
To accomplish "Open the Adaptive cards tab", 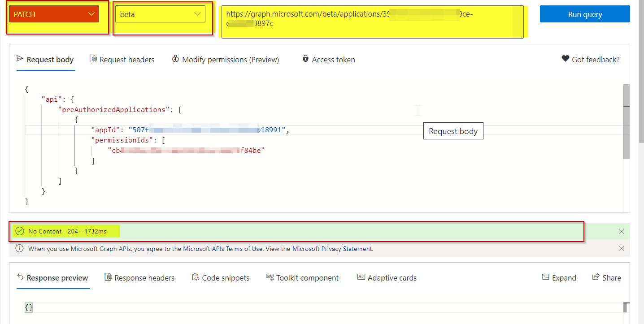I will pos(387,278).
